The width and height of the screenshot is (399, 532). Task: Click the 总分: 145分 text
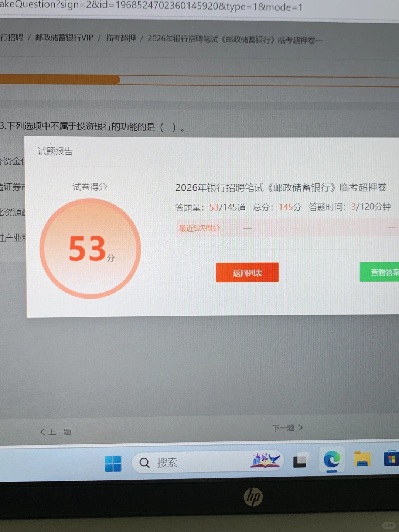277,207
